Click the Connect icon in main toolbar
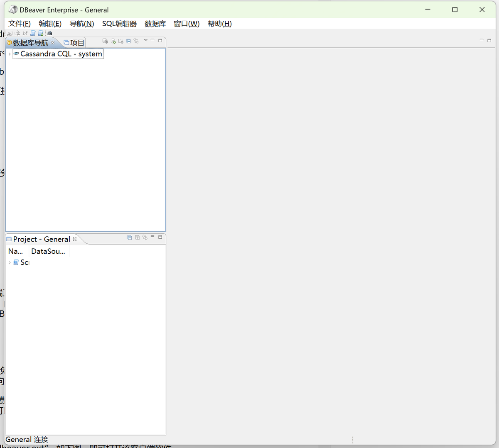 pyautogui.click(x=10, y=33)
